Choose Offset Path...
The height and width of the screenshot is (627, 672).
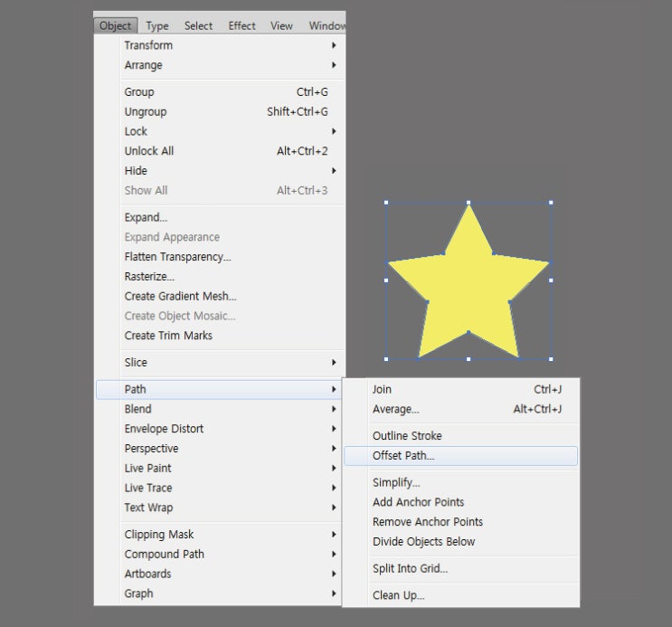pyautogui.click(x=460, y=456)
